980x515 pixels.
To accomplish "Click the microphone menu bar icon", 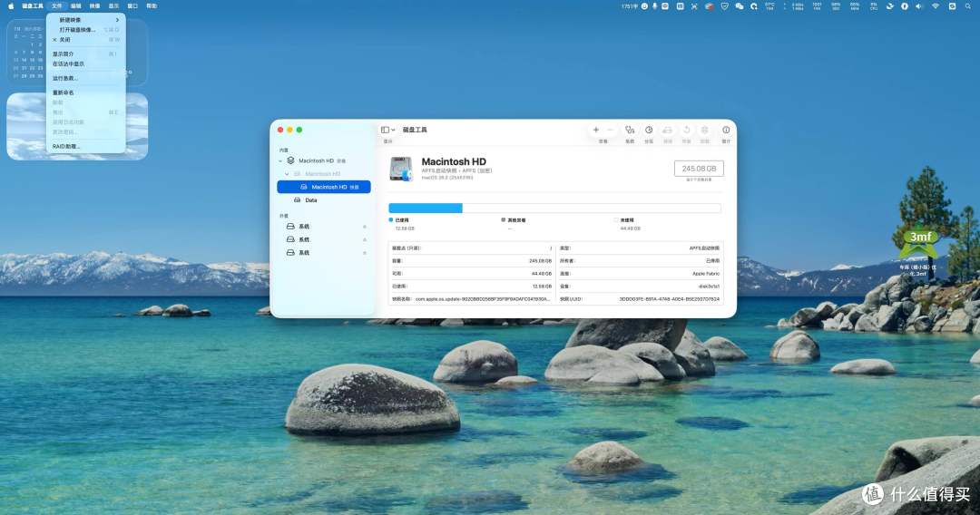I will [x=655, y=5].
